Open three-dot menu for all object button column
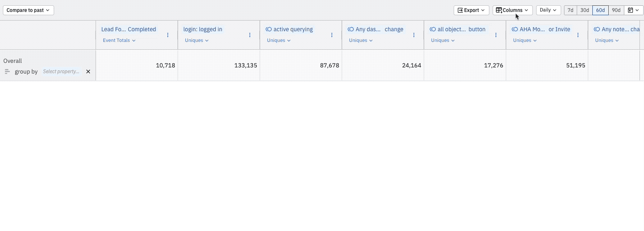644x231 pixels. point(496,35)
